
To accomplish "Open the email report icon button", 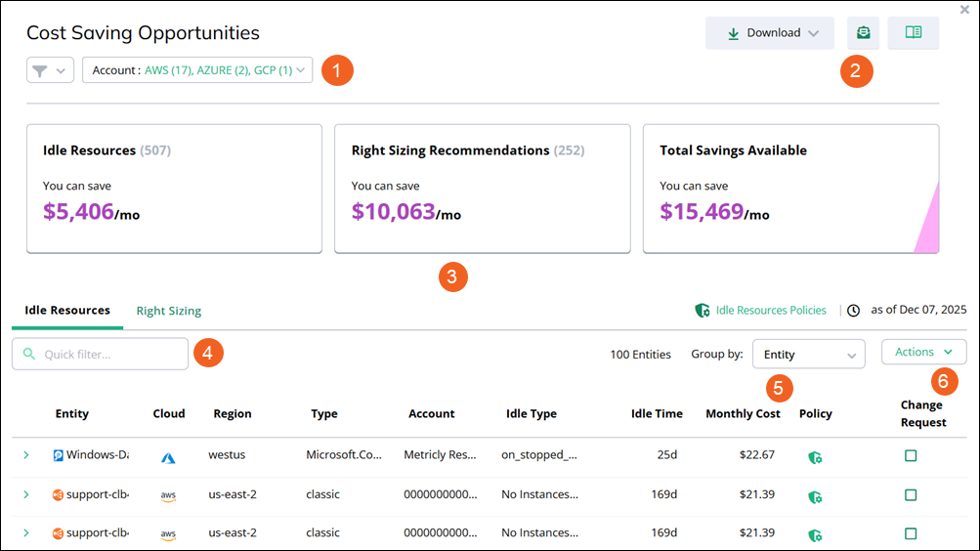I will click(x=863, y=32).
